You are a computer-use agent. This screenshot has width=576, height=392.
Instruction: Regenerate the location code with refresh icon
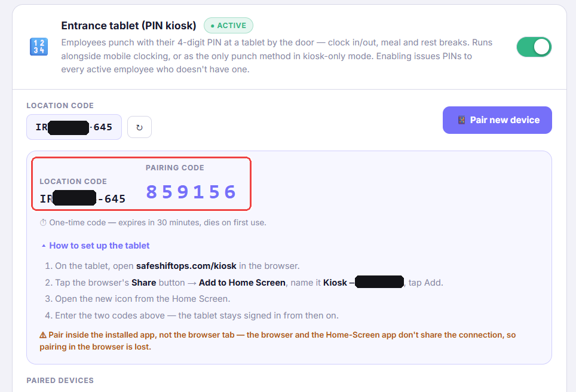click(x=139, y=127)
